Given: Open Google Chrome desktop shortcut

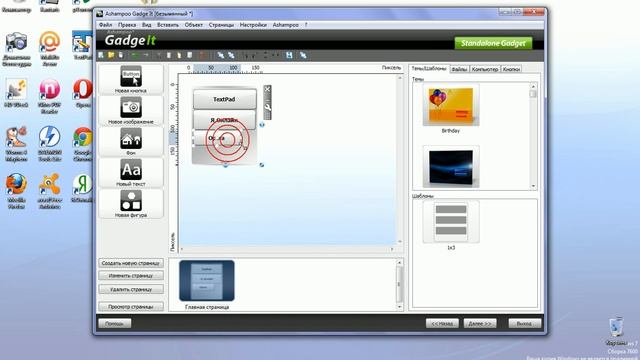Looking at the screenshot, I should (x=82, y=144).
